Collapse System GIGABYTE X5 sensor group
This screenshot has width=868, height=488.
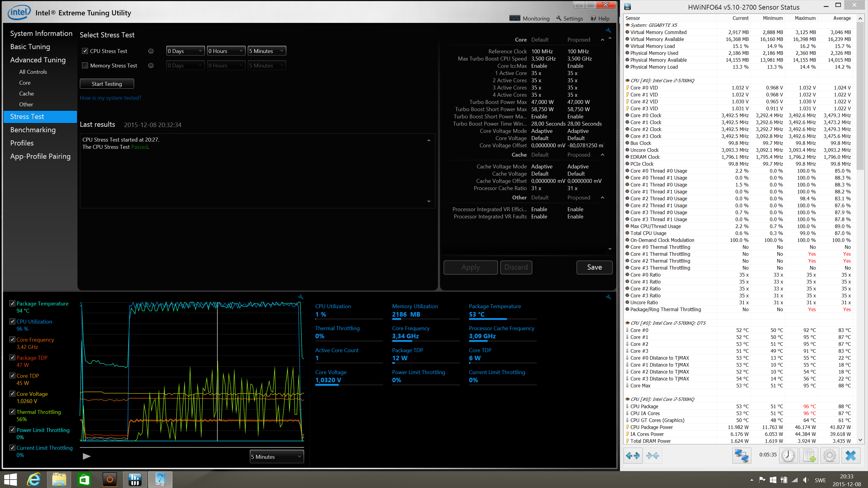tap(628, 25)
